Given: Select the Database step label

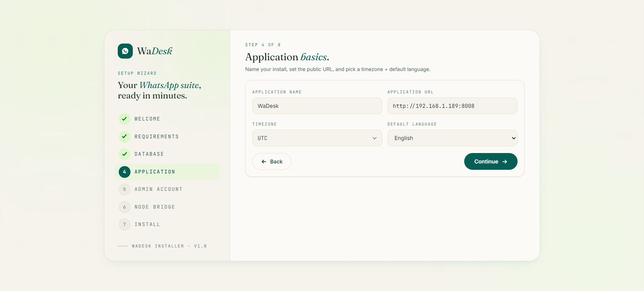Looking at the screenshot, I should 149,154.
